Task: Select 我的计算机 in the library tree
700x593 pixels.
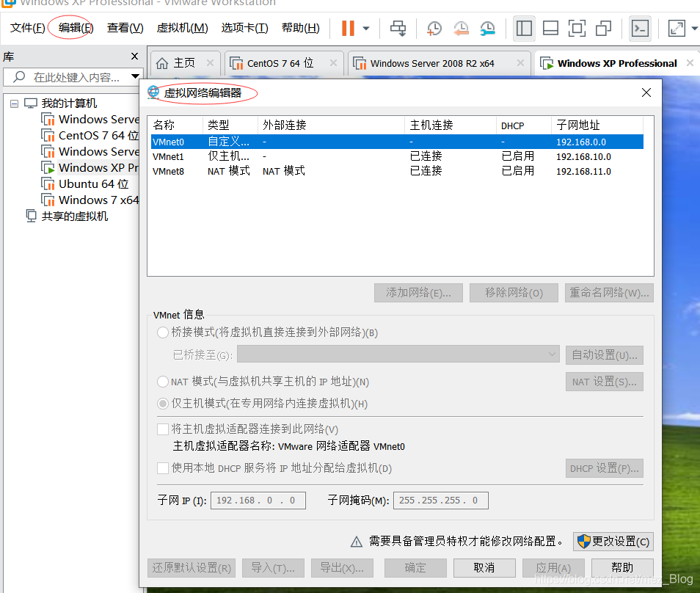Action: click(x=69, y=103)
